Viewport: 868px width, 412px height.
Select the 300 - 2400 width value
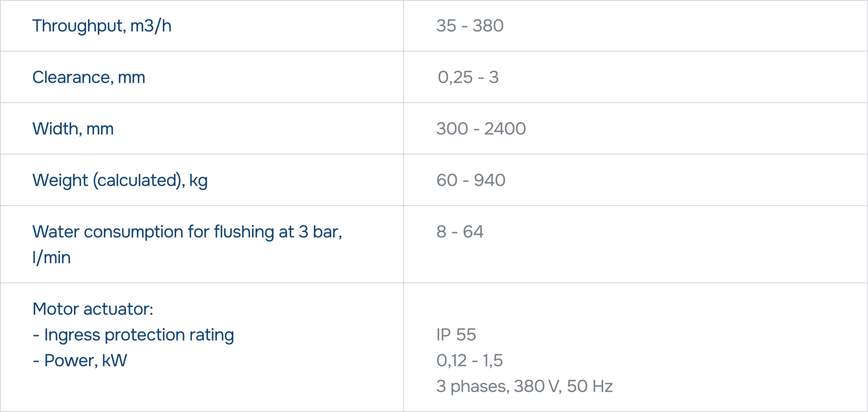481,129
